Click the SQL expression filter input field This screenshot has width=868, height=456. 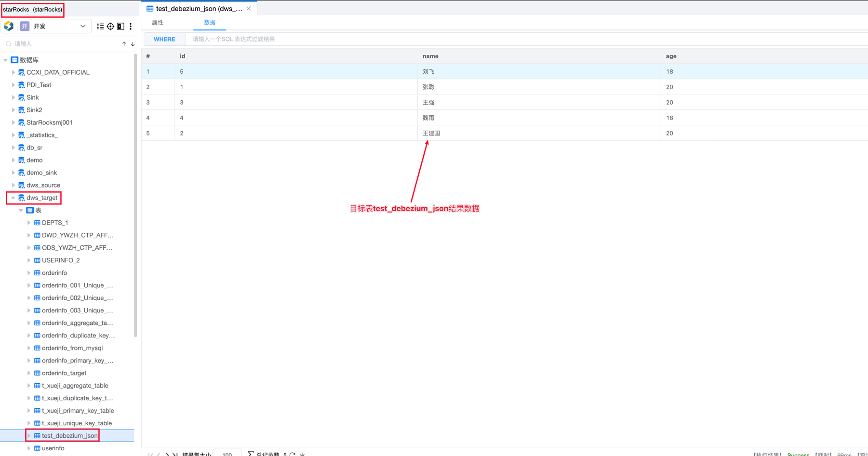[289, 39]
